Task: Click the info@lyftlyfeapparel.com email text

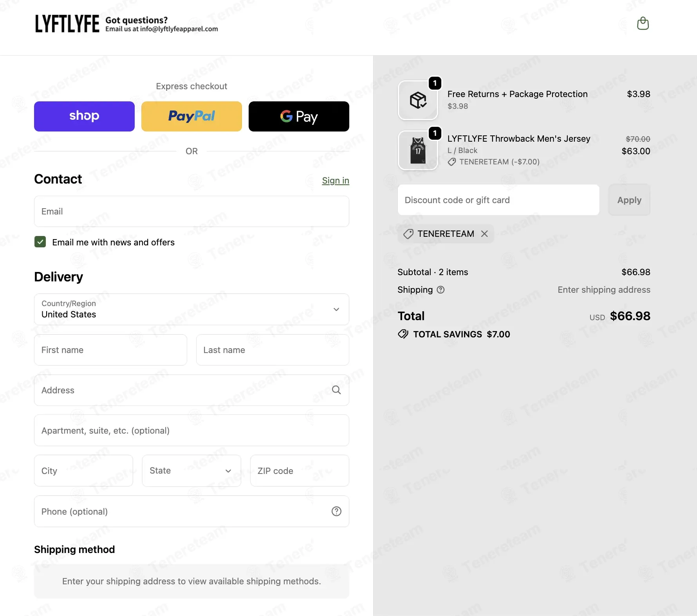Action: tap(179, 29)
